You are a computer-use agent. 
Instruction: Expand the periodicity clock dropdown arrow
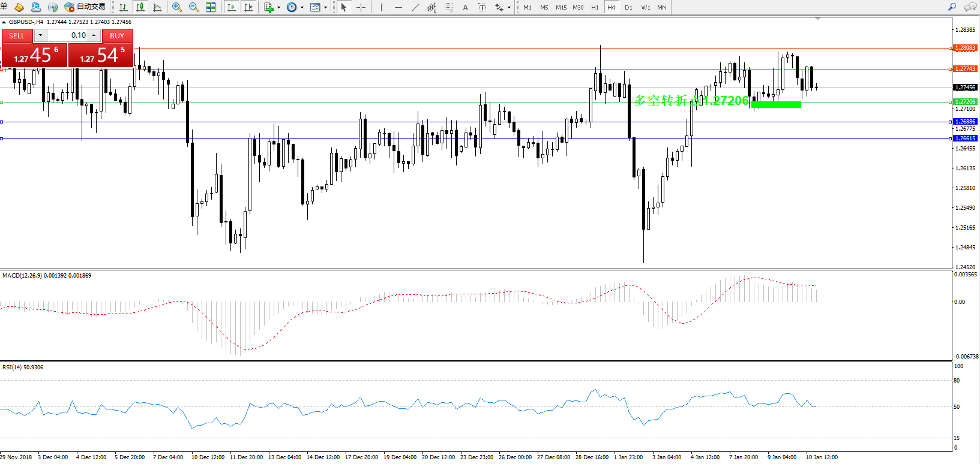pos(302,8)
